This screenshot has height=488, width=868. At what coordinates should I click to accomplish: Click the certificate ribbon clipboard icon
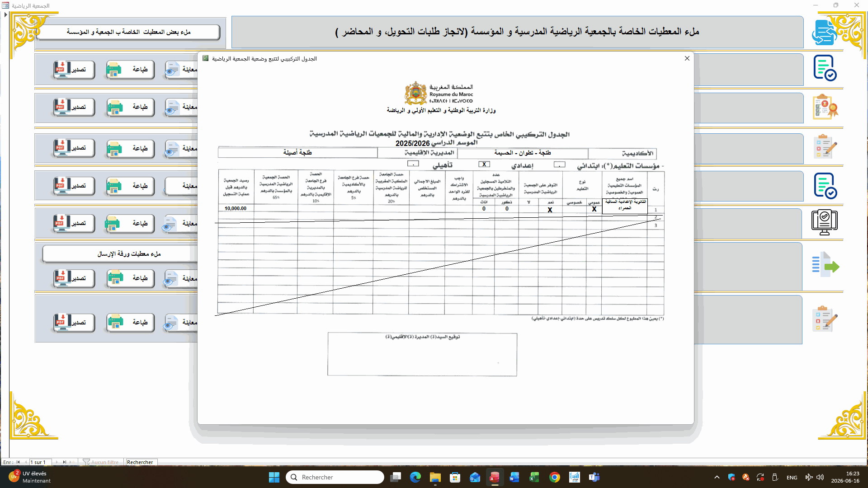click(x=825, y=107)
